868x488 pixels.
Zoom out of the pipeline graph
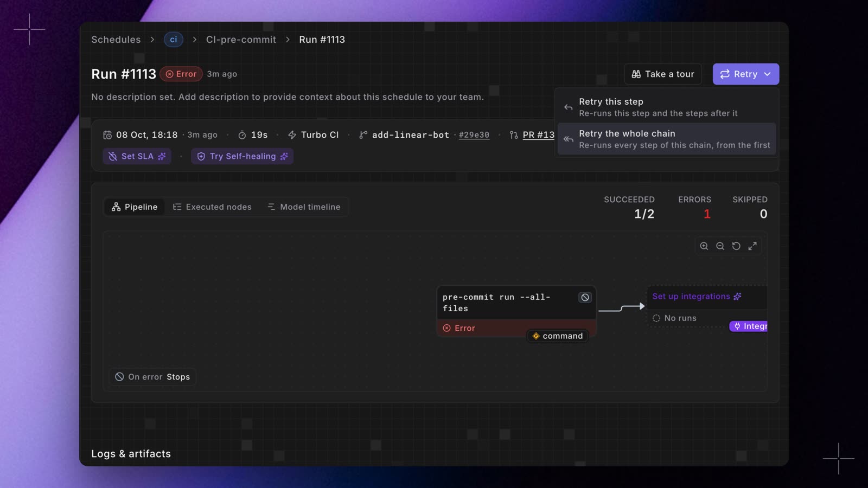(x=720, y=246)
